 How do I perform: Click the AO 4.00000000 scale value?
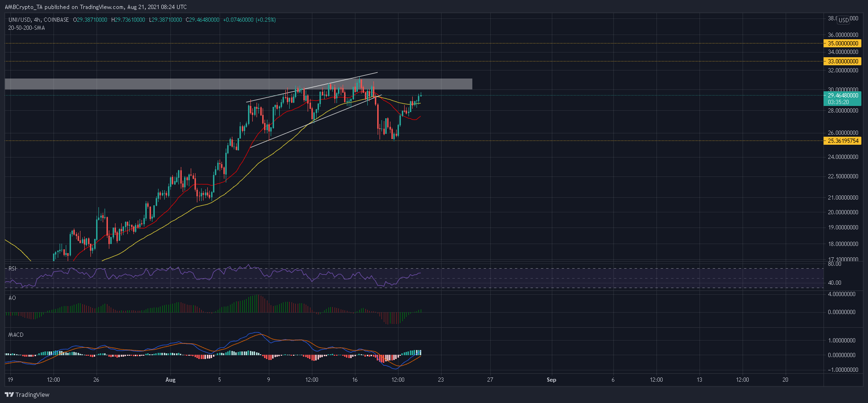(841, 294)
